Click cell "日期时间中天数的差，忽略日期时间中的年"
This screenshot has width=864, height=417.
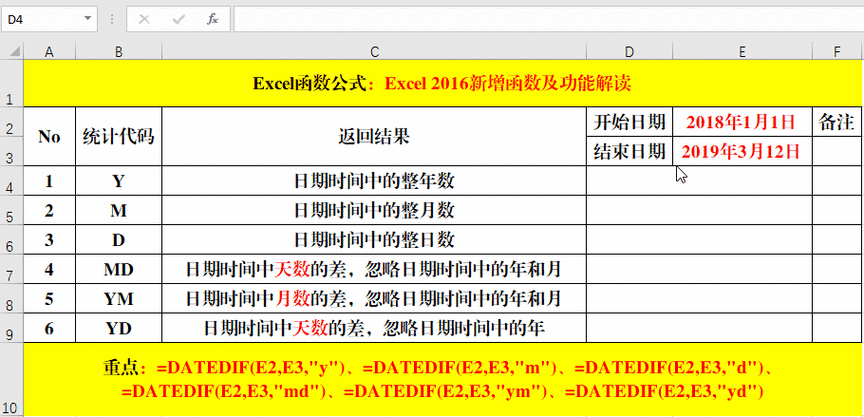click(x=374, y=328)
